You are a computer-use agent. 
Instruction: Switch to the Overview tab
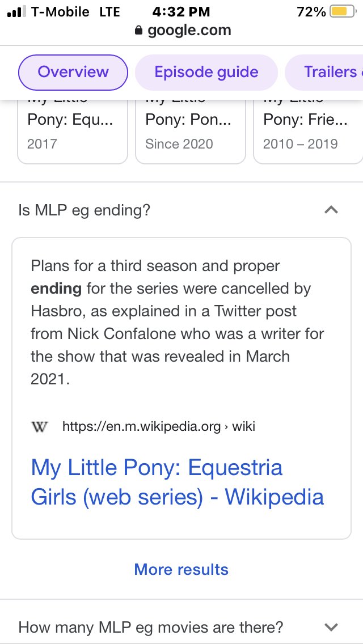click(x=73, y=72)
